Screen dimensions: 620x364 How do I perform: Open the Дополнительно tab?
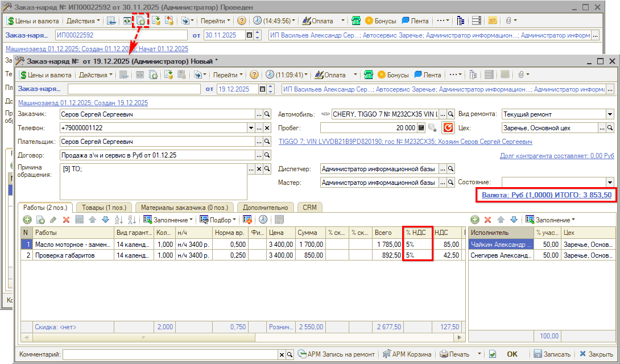tap(266, 208)
